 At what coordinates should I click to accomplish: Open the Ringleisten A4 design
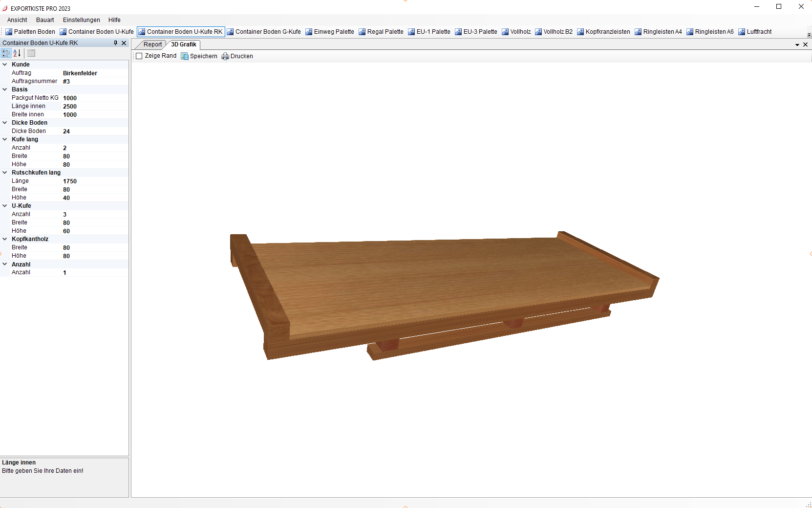pyautogui.click(x=658, y=32)
